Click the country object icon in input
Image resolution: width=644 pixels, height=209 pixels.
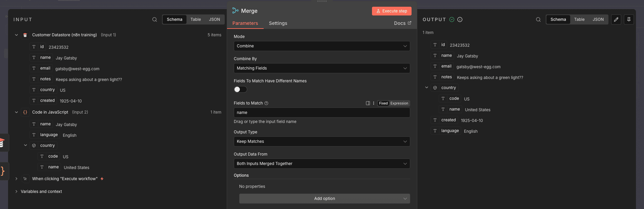click(34, 145)
